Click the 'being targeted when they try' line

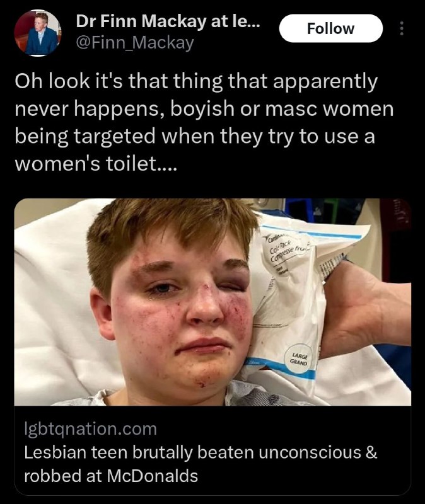[195, 136]
